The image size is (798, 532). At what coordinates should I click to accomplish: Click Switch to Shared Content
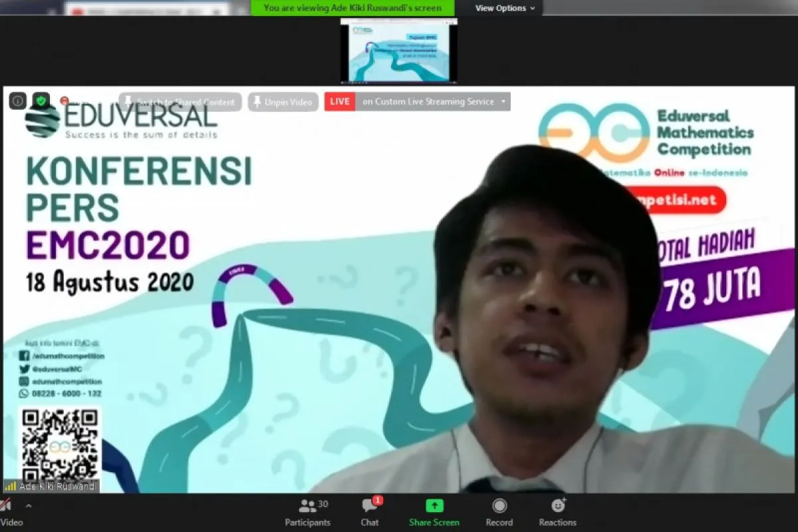[x=180, y=102]
